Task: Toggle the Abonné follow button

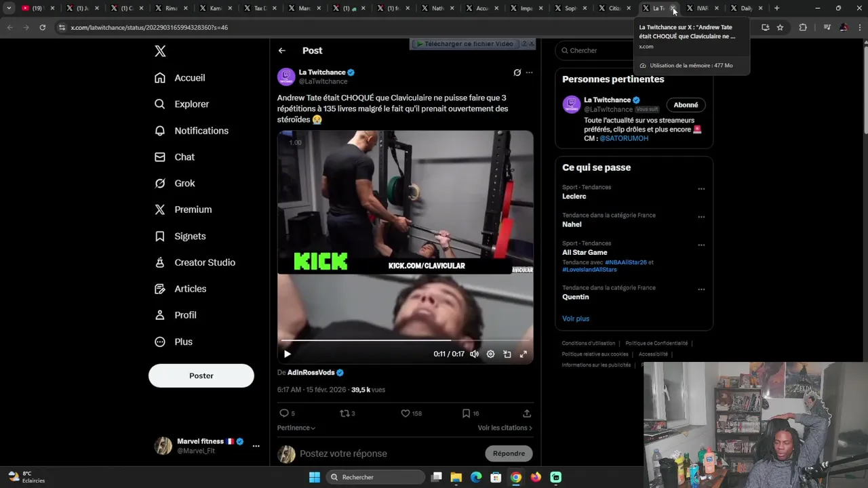Action: tap(686, 105)
